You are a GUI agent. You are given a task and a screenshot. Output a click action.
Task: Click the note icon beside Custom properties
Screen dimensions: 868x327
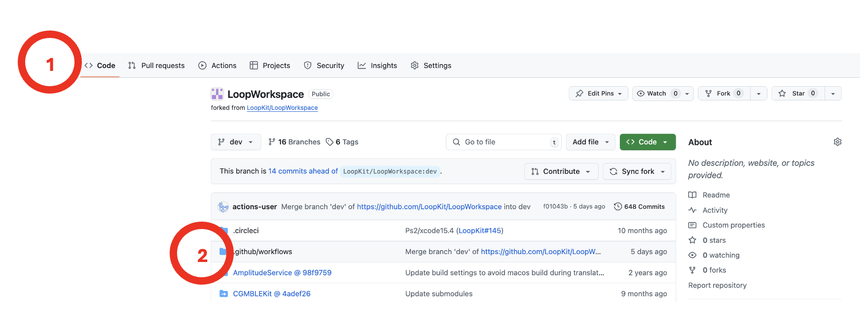tap(692, 225)
